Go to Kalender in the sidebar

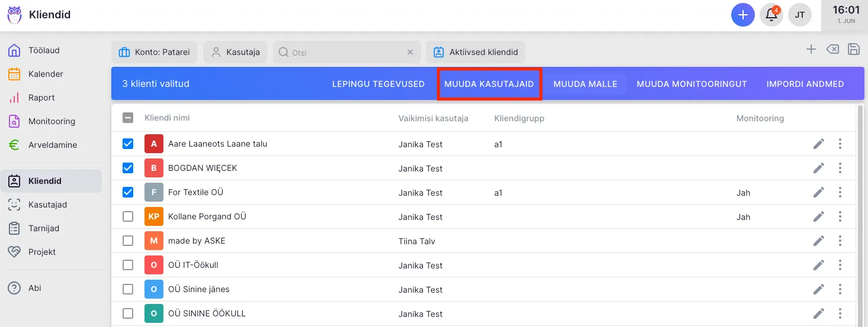click(46, 74)
